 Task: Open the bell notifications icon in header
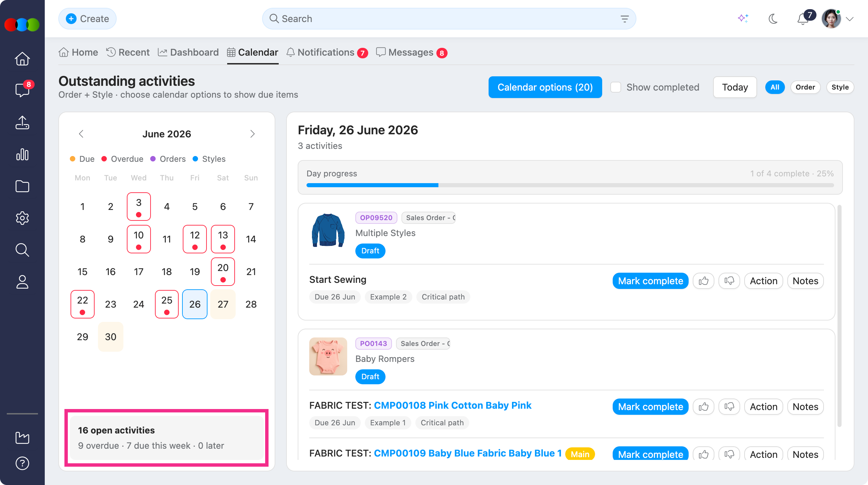[803, 19]
